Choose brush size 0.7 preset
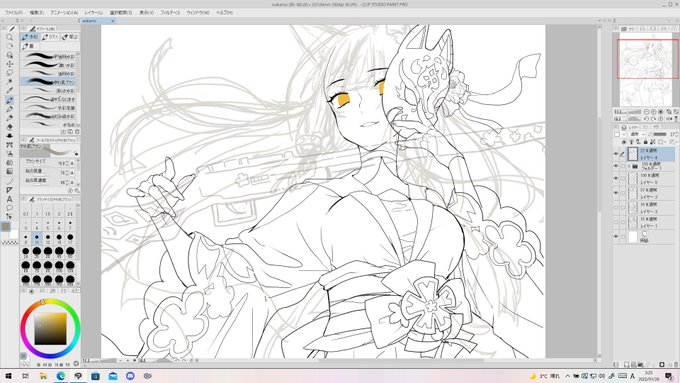The width and height of the screenshot is (680, 383). (26, 211)
